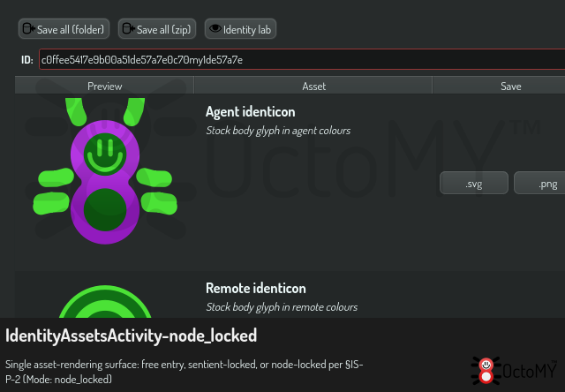The height and width of the screenshot is (392, 565).
Task: Click the eye icon on Identity lab
Action: pyautogui.click(x=215, y=28)
